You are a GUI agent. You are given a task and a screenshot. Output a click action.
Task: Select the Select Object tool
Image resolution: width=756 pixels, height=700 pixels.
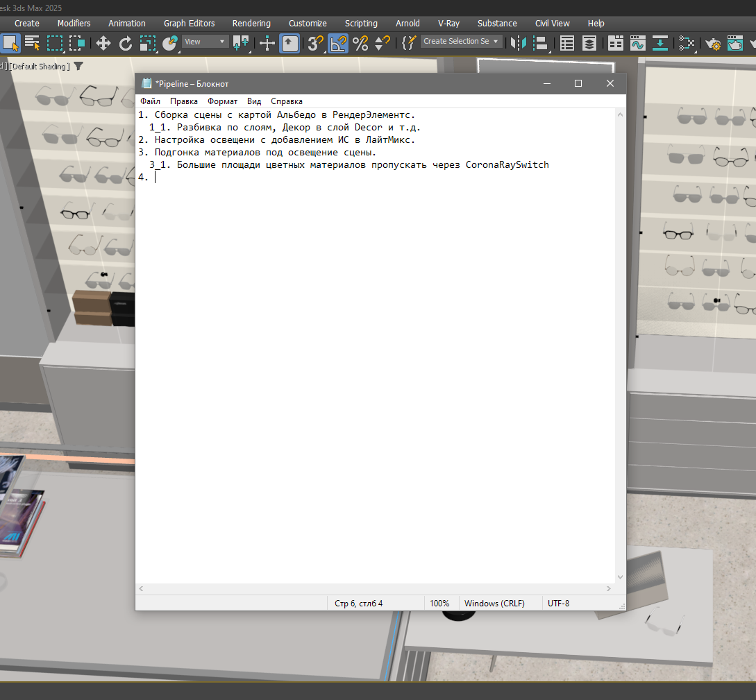10,43
